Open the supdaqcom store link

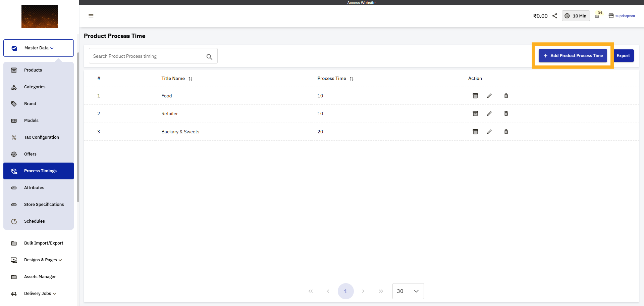625,16
